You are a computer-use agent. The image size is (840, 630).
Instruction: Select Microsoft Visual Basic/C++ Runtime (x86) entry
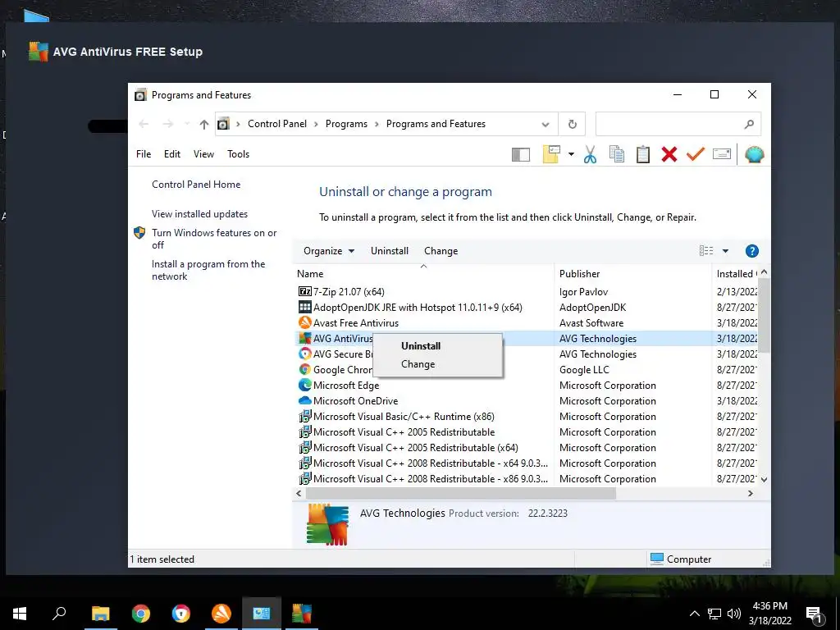click(404, 416)
